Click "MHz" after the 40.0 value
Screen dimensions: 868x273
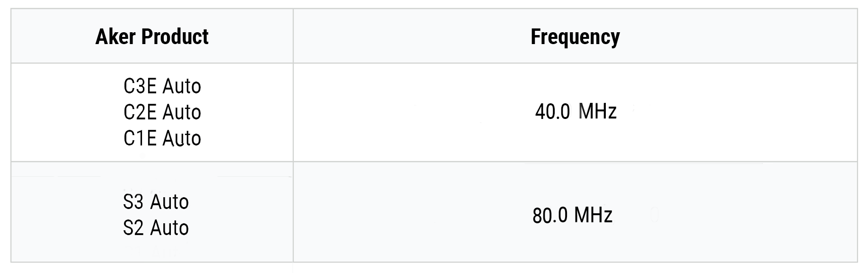tap(597, 112)
